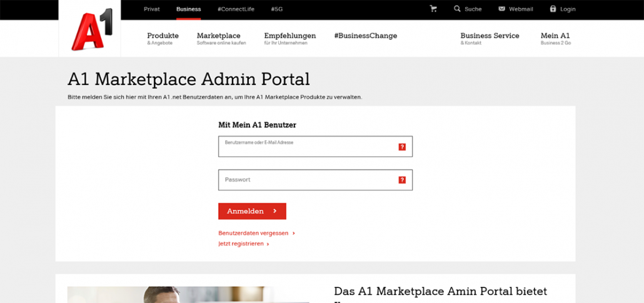Open the Jetzt registrieren link
This screenshot has height=303, width=644.
(244, 244)
